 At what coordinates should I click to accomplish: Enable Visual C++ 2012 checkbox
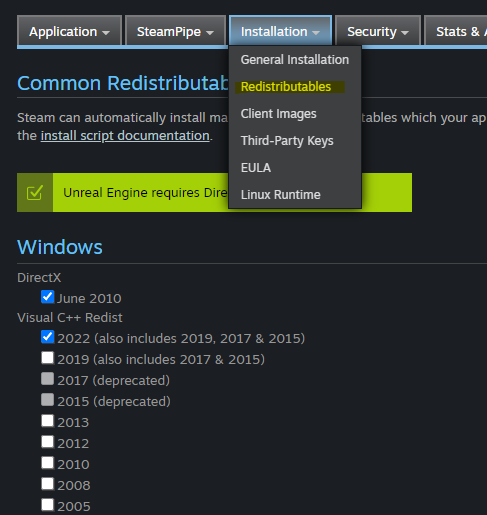[47, 442]
